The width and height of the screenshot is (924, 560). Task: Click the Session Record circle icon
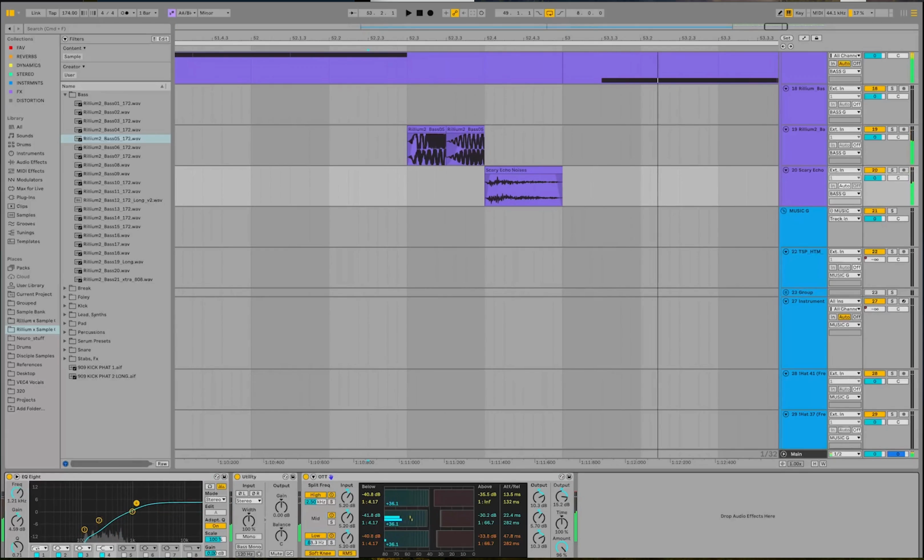[481, 13]
